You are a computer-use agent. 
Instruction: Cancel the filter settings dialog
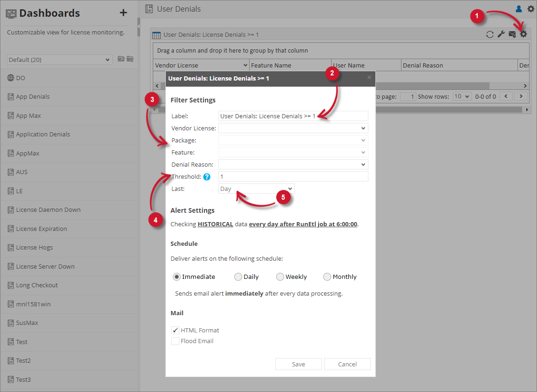[347, 364]
